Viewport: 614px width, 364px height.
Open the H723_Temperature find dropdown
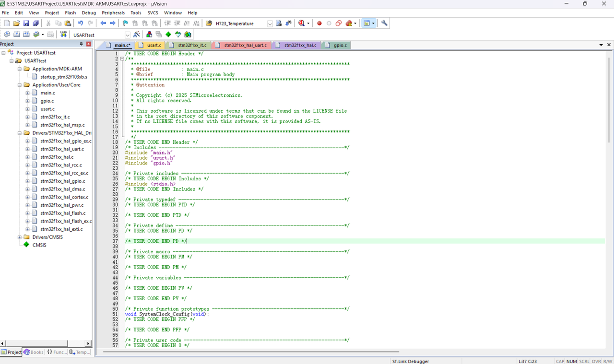tap(270, 23)
